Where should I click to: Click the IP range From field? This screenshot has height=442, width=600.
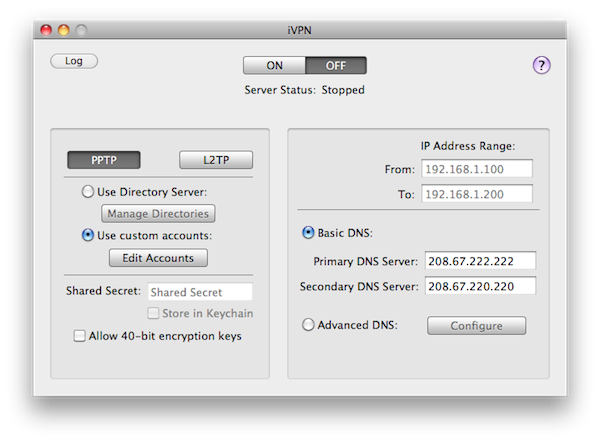(x=477, y=169)
